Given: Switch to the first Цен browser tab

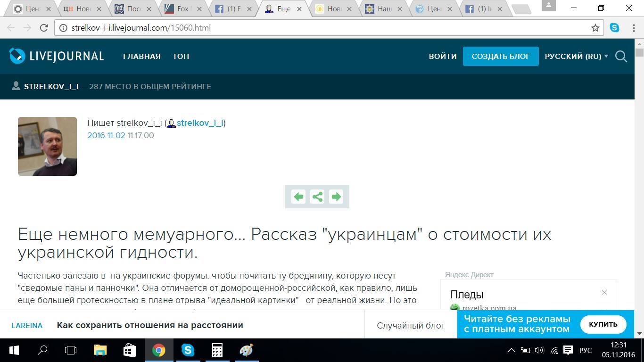Looking at the screenshot, I should tap(33, 9).
